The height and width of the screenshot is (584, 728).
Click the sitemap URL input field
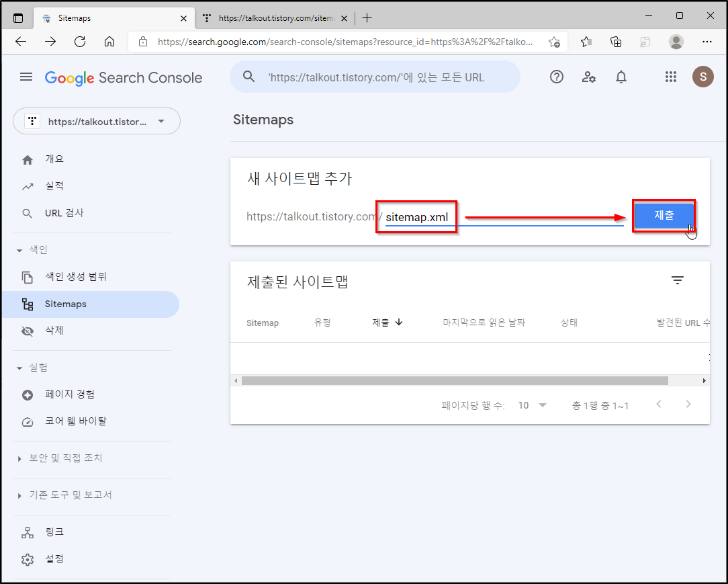coord(504,217)
